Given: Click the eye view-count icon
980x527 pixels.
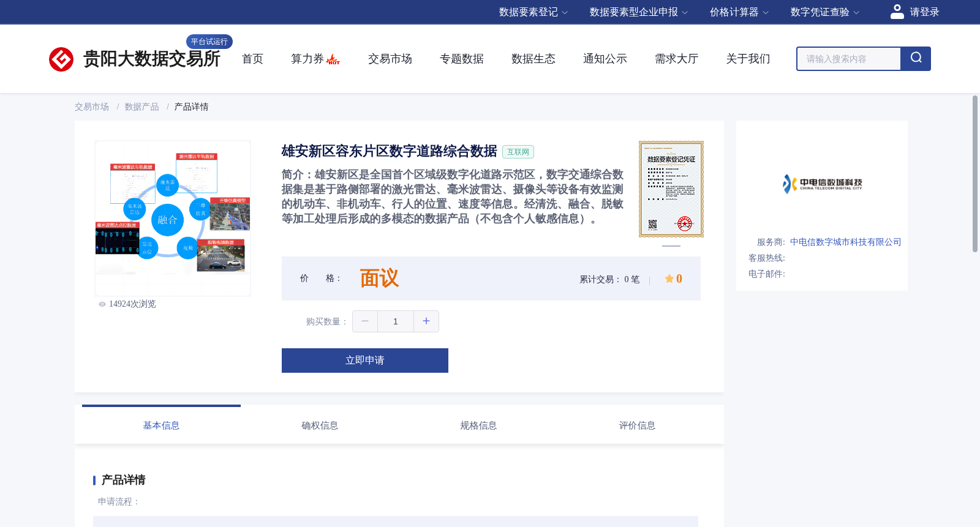Looking at the screenshot, I should point(102,304).
